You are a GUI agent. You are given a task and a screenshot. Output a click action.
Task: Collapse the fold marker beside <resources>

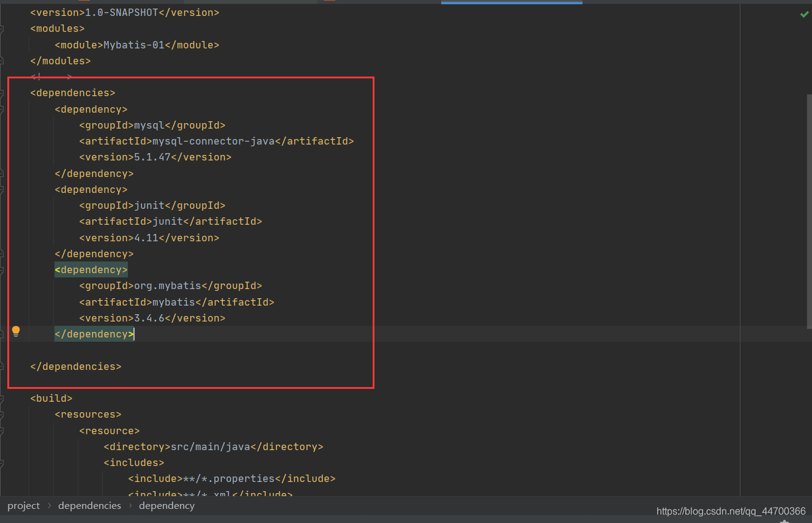[2, 415]
